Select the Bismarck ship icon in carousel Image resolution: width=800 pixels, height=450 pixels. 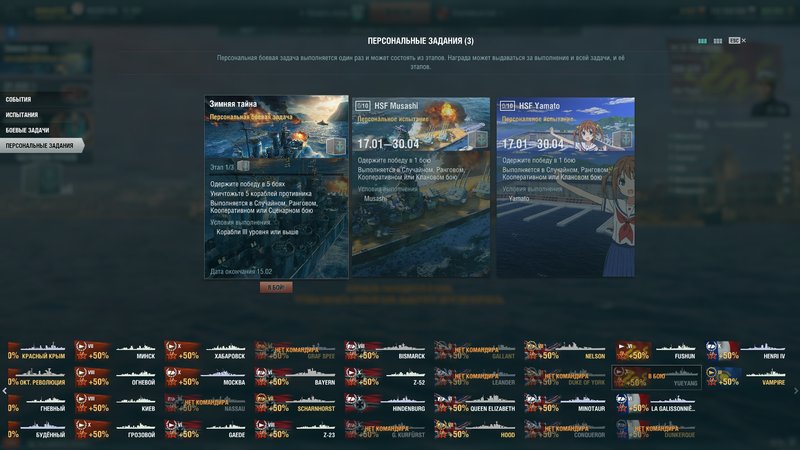(386, 351)
